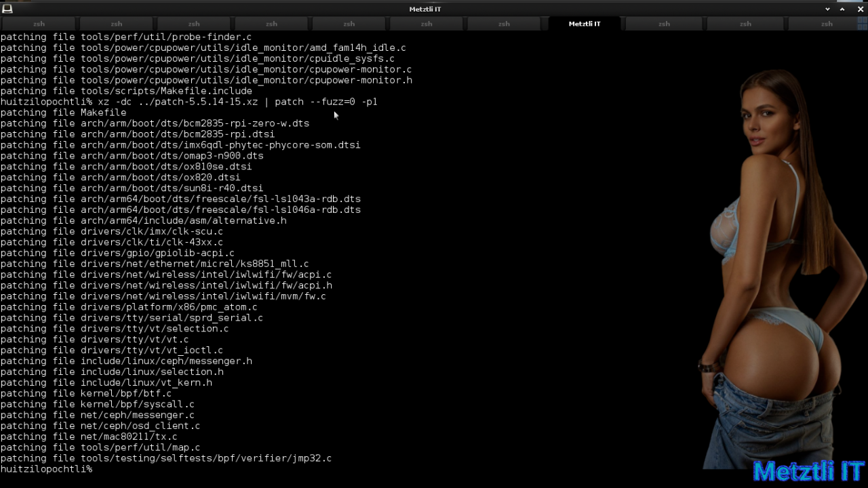Select the active Metztli IT tab

[x=585, y=24]
